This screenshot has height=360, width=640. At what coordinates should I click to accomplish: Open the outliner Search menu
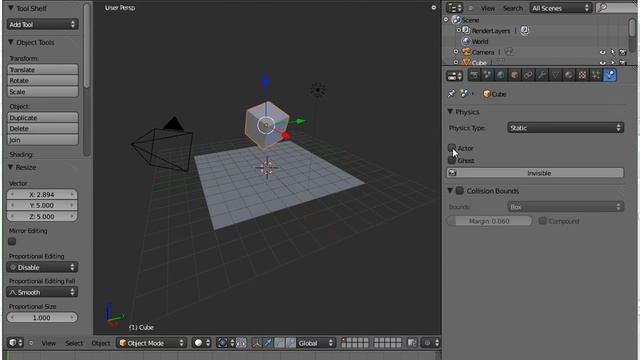click(x=513, y=8)
